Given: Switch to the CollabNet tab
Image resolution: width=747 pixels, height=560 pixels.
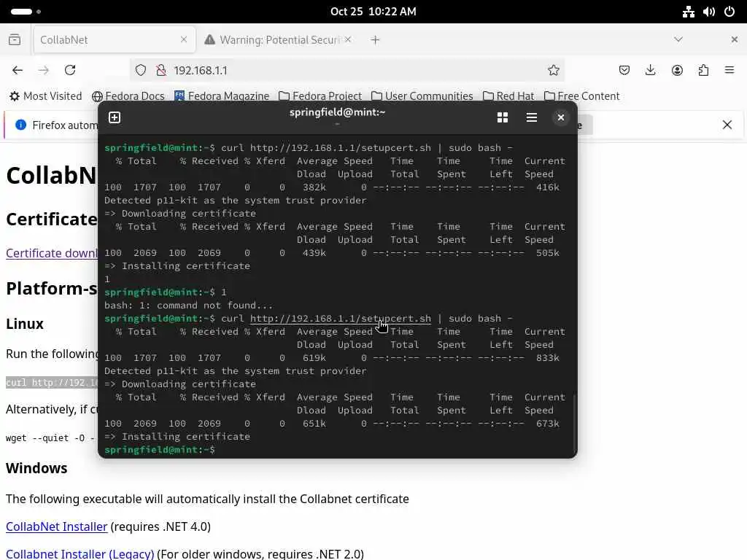Looking at the screenshot, I should coord(115,39).
